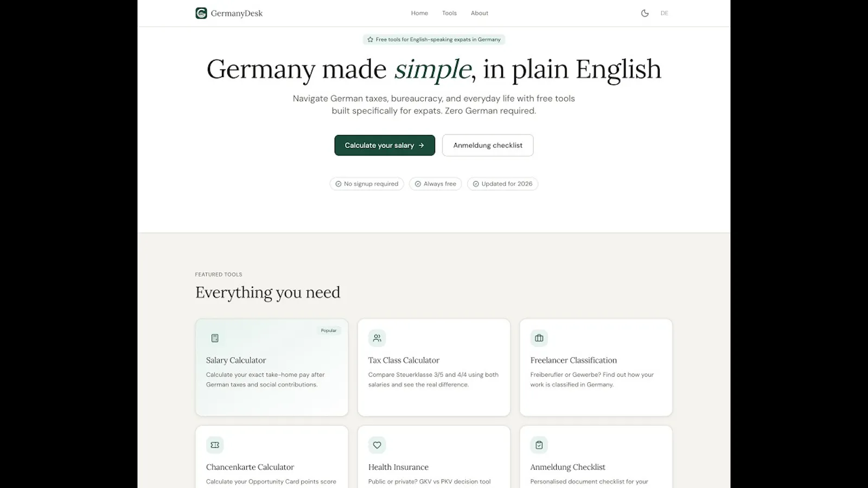This screenshot has width=868, height=488.
Task: Click star icon in expats banner
Action: pyautogui.click(x=370, y=40)
